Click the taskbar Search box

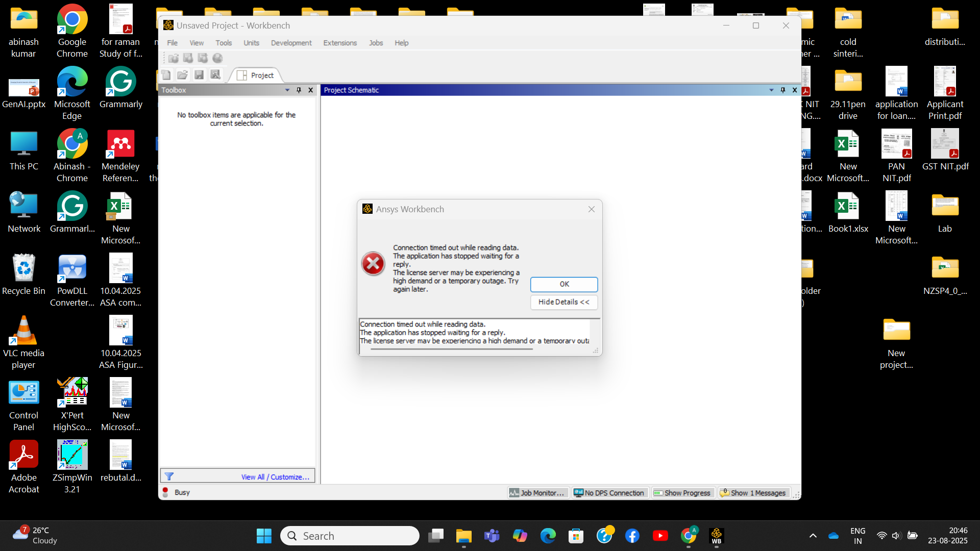coord(350,536)
